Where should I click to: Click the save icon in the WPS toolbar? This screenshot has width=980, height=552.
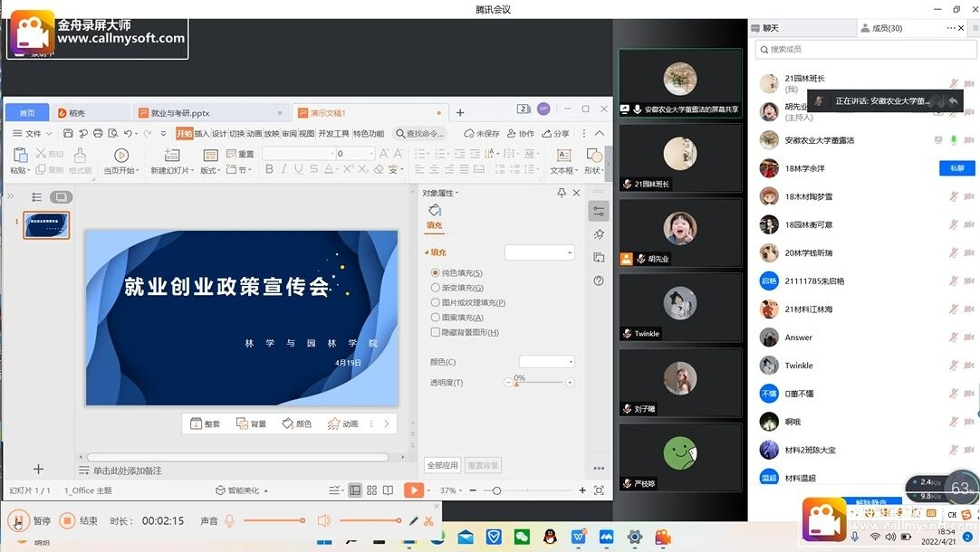tap(68, 133)
